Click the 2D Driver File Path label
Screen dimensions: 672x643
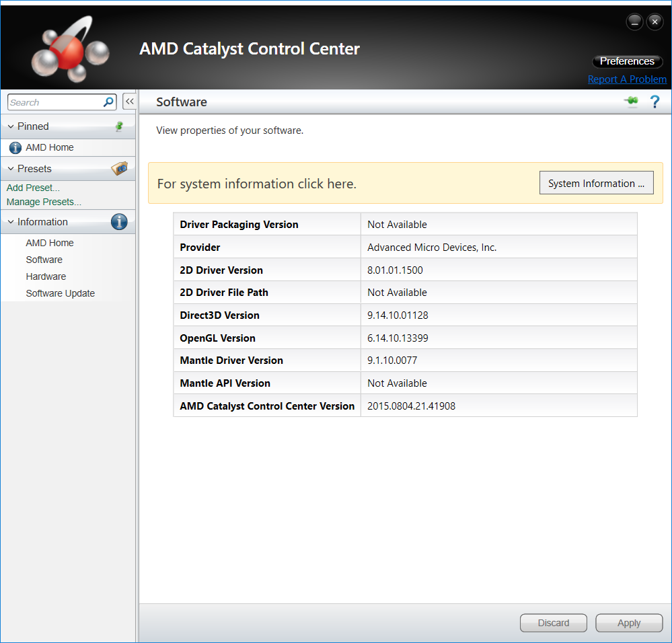coord(224,293)
